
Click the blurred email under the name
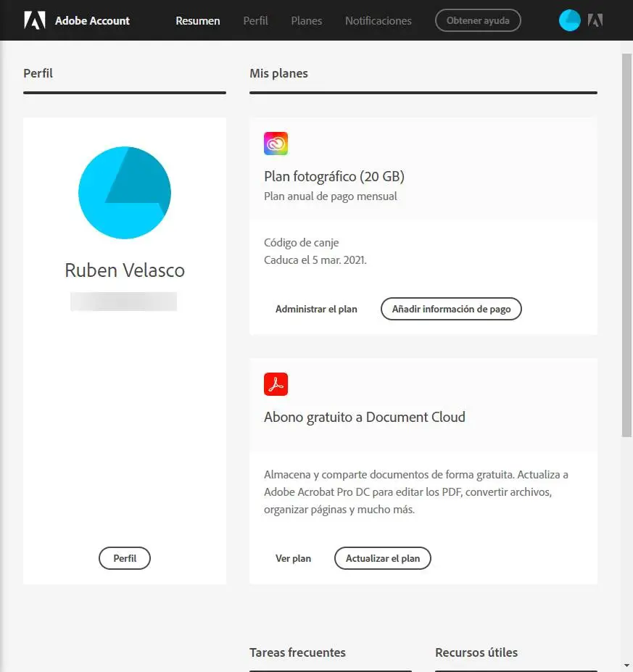tap(123, 302)
